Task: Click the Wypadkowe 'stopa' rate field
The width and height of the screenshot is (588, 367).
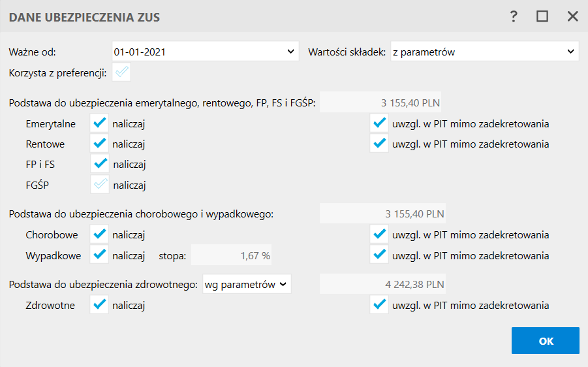Action: pos(232,256)
